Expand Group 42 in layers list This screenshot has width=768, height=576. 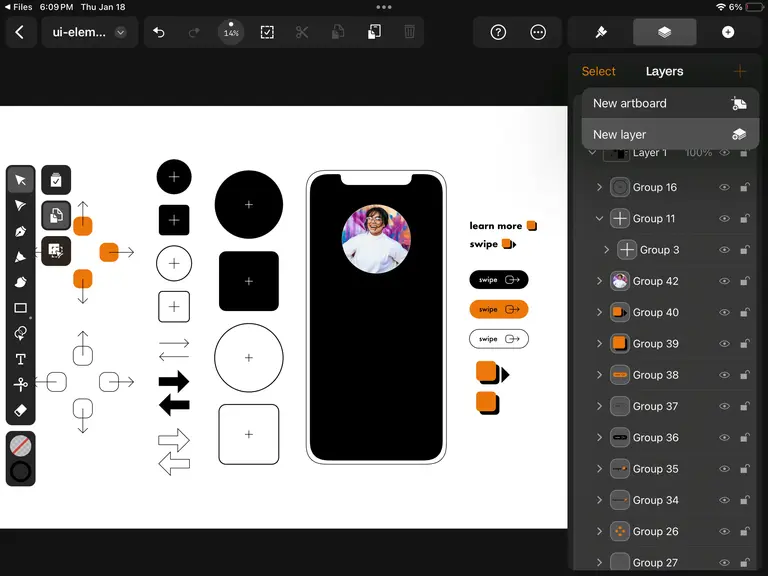[599, 281]
